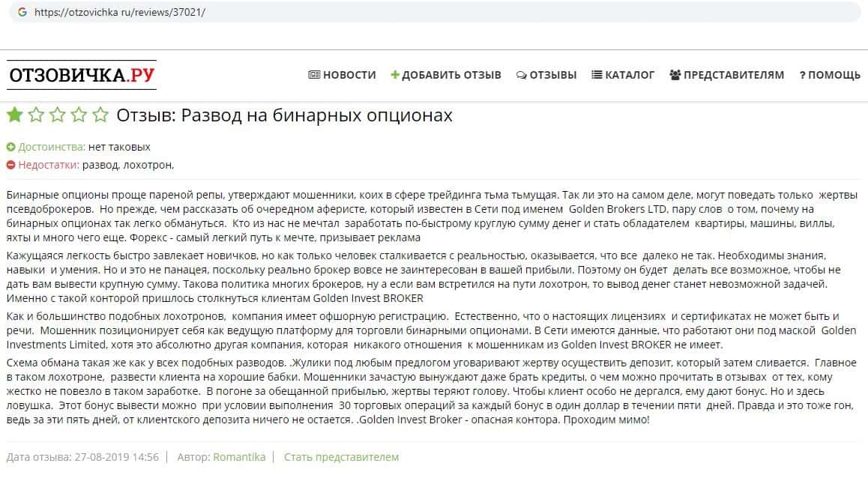Viewport: 868px width, 478px height.
Task: Open ДОБАВИТЬ ОТЗЫВ menu item
Action: (451, 75)
